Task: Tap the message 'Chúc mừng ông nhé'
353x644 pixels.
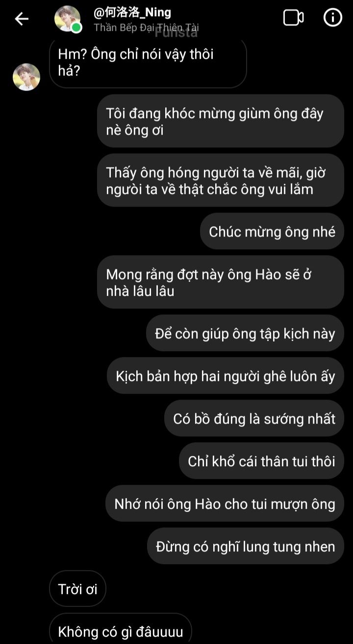Action: pyautogui.click(x=272, y=231)
